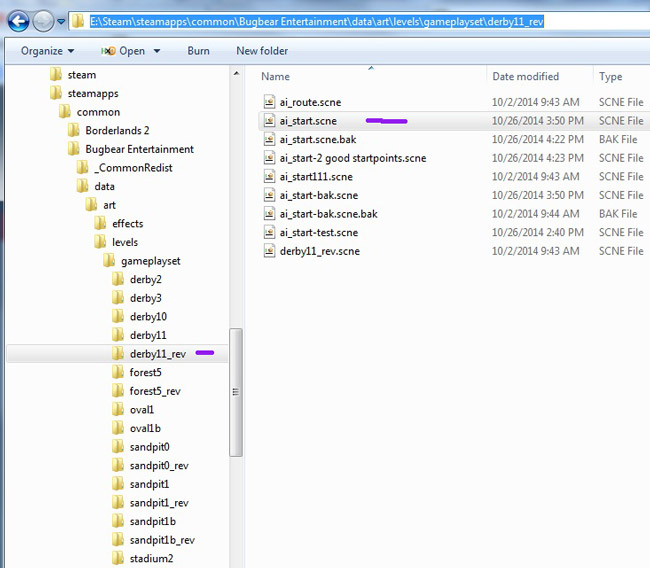
Task: Expand the Open button dropdown arrow
Action: click(x=157, y=51)
